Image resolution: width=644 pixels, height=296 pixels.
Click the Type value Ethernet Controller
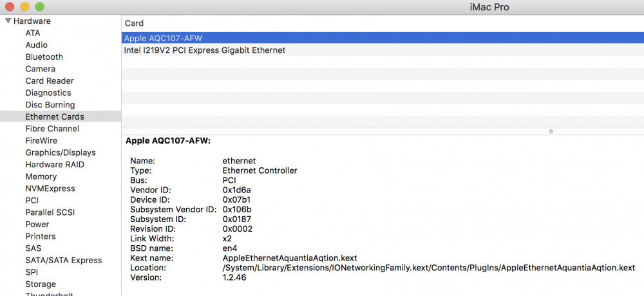pos(260,171)
